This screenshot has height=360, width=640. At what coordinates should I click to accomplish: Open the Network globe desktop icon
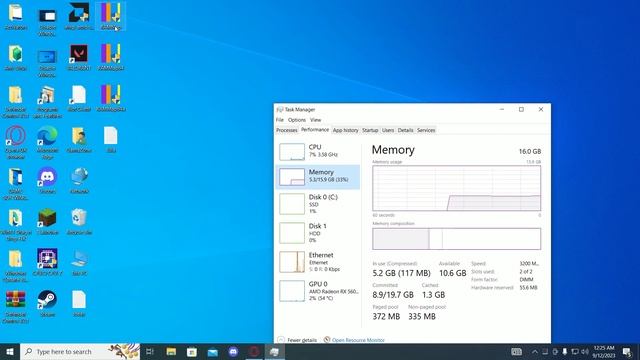79,180
